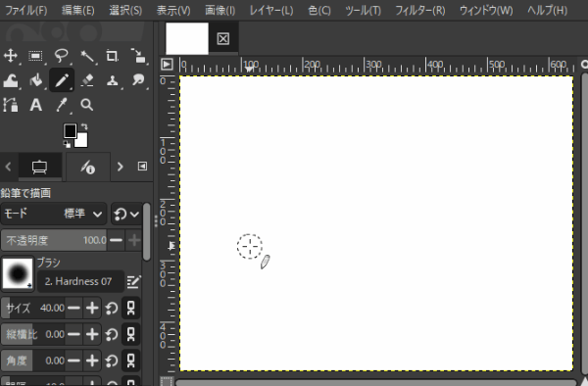Show next dock tabs with right chevron
The width and height of the screenshot is (588, 386).
coord(120,167)
